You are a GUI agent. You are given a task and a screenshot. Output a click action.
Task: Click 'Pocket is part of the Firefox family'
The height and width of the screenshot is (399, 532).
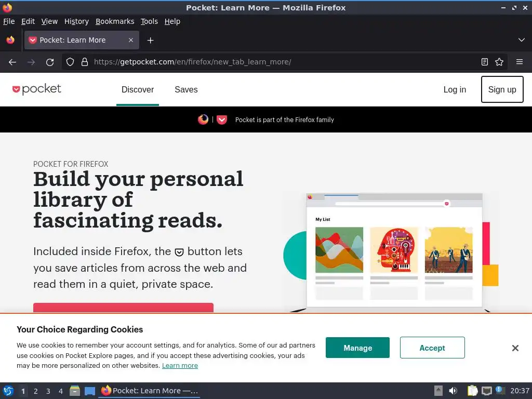[x=285, y=120]
